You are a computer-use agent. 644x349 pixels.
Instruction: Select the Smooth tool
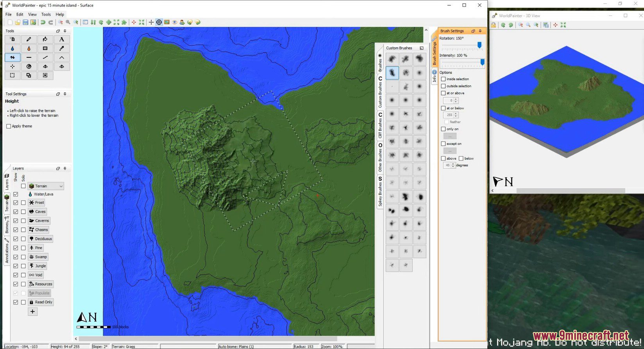pos(45,57)
